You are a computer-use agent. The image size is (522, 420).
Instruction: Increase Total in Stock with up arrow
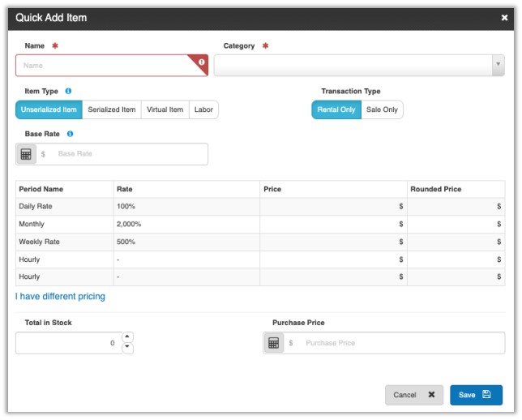click(127, 337)
